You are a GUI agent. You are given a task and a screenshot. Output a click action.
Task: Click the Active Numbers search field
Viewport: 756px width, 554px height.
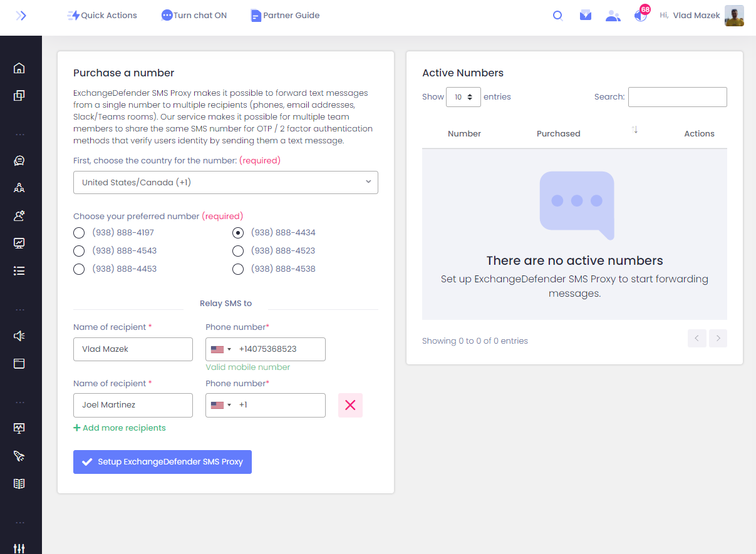pos(677,97)
